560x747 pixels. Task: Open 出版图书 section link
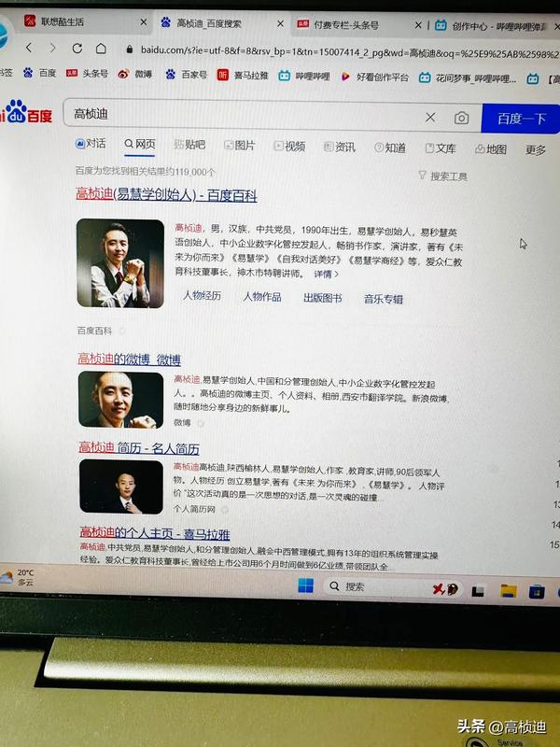[322, 298]
